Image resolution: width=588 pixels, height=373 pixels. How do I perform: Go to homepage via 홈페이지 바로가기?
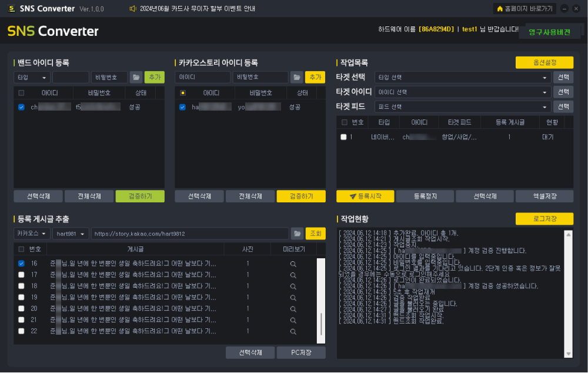pos(524,9)
